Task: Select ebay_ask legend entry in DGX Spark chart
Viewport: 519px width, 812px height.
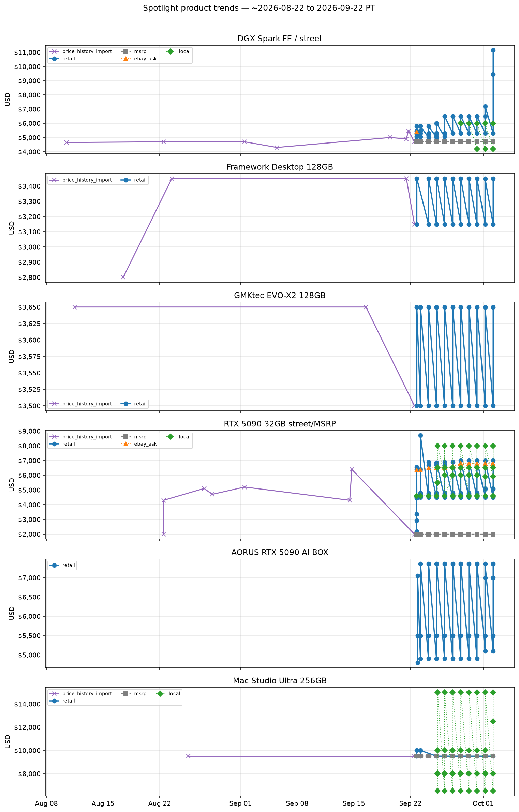Action: tap(139, 59)
